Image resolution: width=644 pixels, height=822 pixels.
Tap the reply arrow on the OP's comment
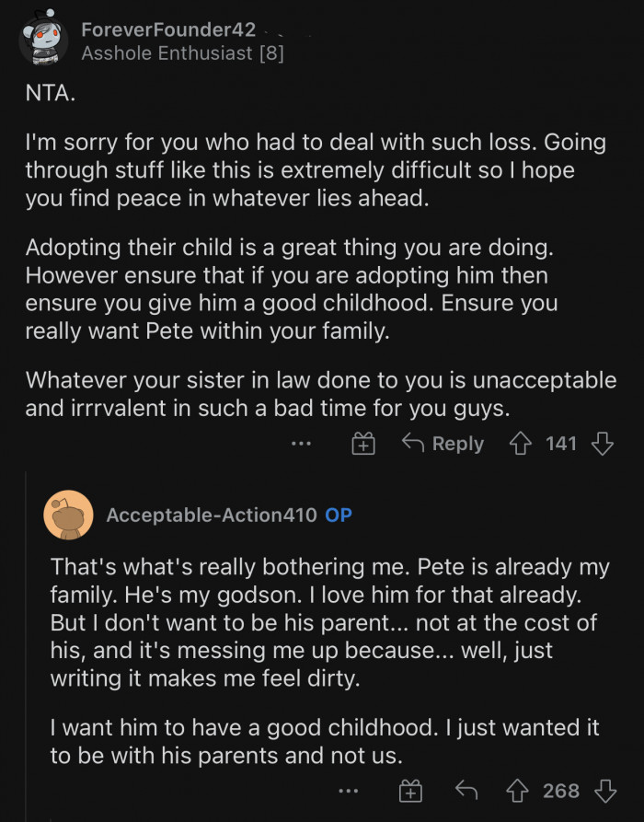tap(467, 791)
